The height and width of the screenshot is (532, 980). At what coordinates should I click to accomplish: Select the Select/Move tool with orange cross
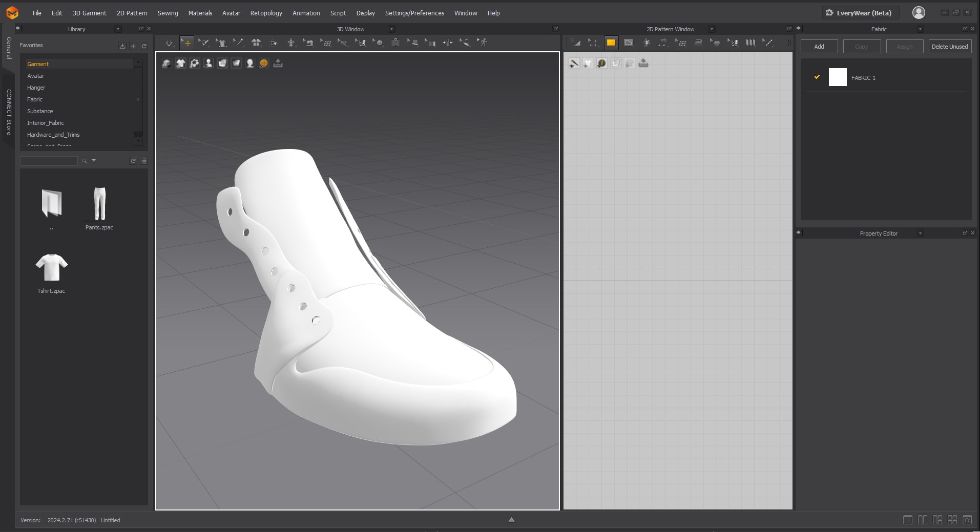tap(187, 43)
